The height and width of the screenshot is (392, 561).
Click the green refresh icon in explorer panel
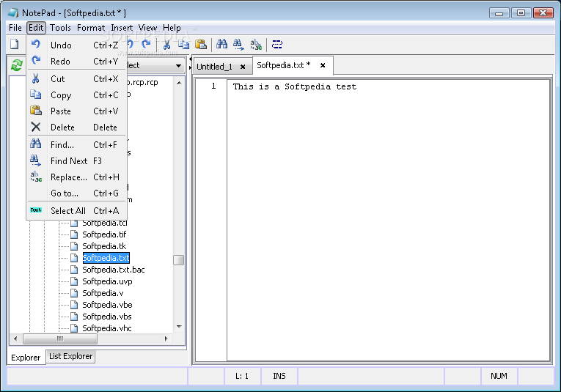(x=17, y=65)
